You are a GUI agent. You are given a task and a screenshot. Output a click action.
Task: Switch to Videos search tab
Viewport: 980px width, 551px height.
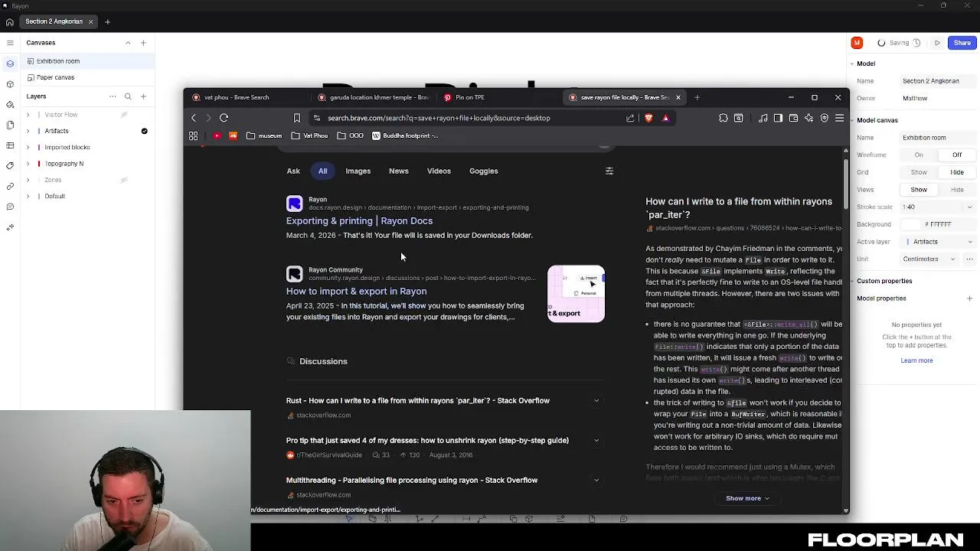point(439,171)
